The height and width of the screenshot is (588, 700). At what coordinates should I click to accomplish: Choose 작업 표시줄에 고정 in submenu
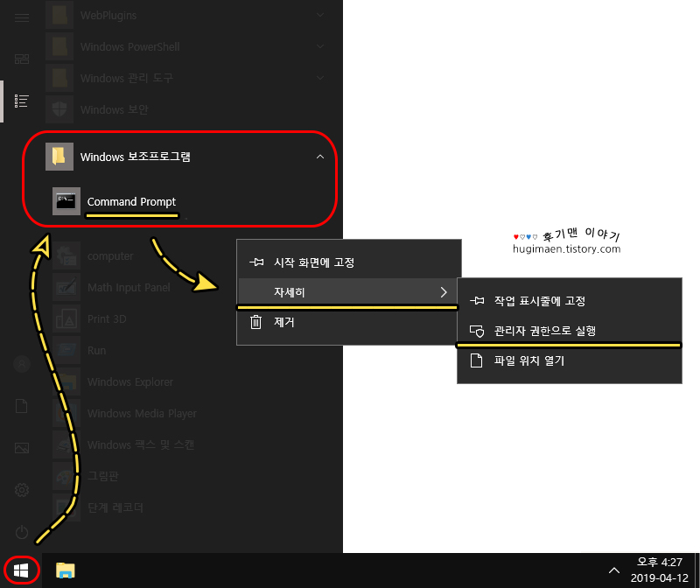pos(570,300)
